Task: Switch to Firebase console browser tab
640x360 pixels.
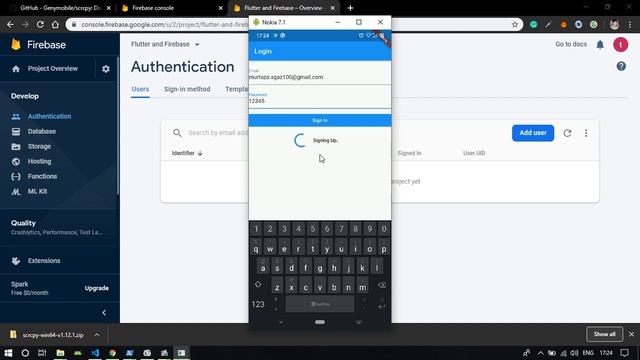Action: click(x=171, y=8)
